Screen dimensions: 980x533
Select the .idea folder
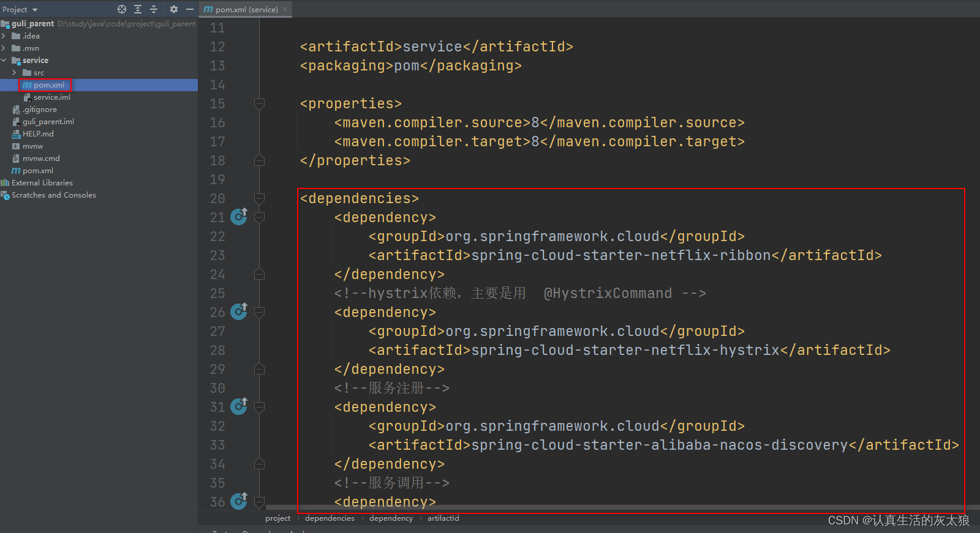coord(26,36)
